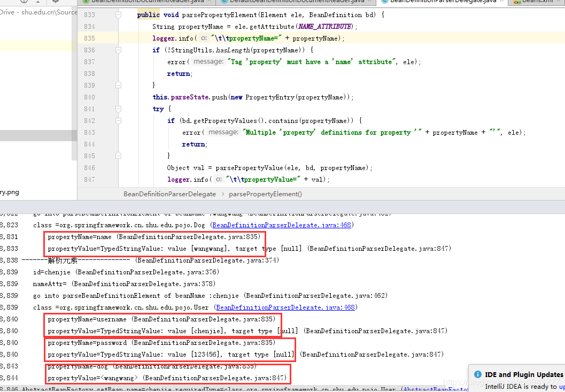Screen dimensions: 565x392
Task: Click the hasLength method call on line 836
Action: point(231,50)
